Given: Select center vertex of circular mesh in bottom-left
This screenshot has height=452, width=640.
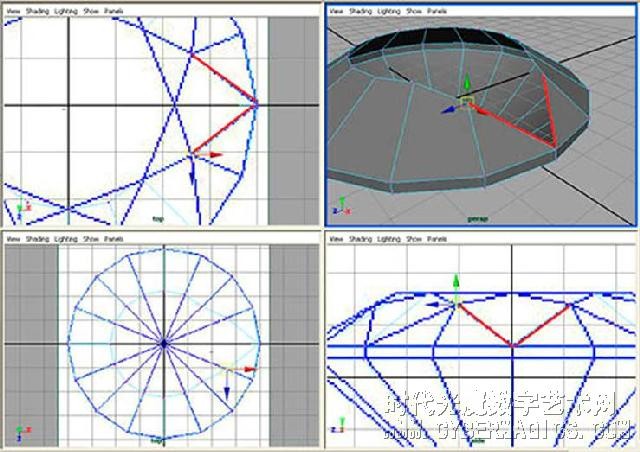Looking at the screenshot, I should (x=163, y=343).
